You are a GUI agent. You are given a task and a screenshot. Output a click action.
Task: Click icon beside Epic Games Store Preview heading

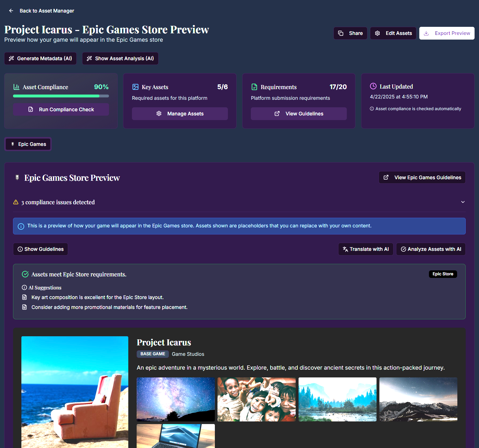[17, 177]
